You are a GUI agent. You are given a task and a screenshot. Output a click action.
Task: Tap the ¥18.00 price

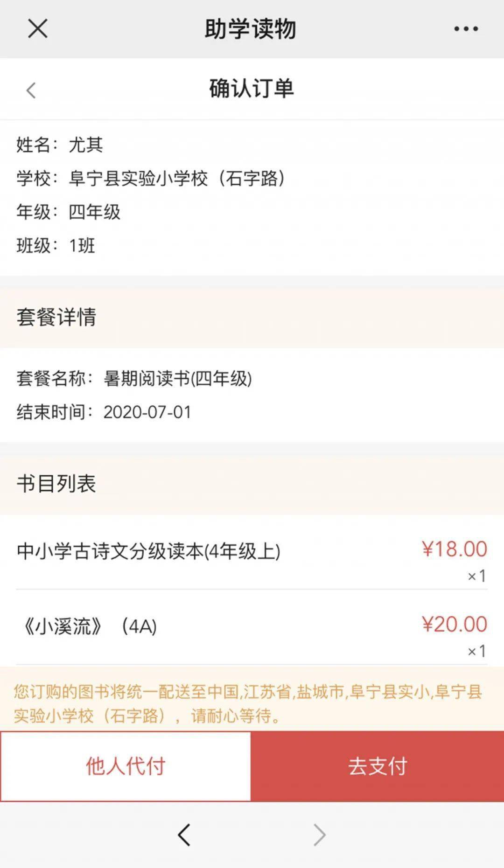(x=454, y=549)
